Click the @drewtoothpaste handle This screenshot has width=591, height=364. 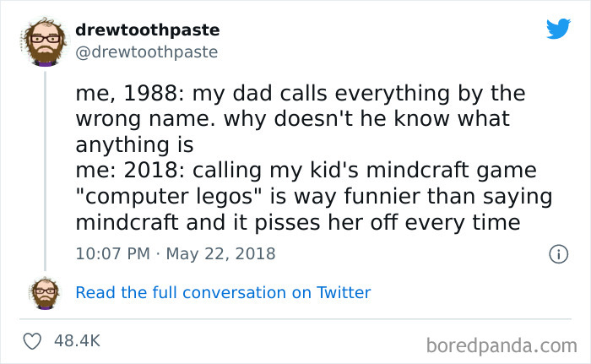(x=147, y=52)
